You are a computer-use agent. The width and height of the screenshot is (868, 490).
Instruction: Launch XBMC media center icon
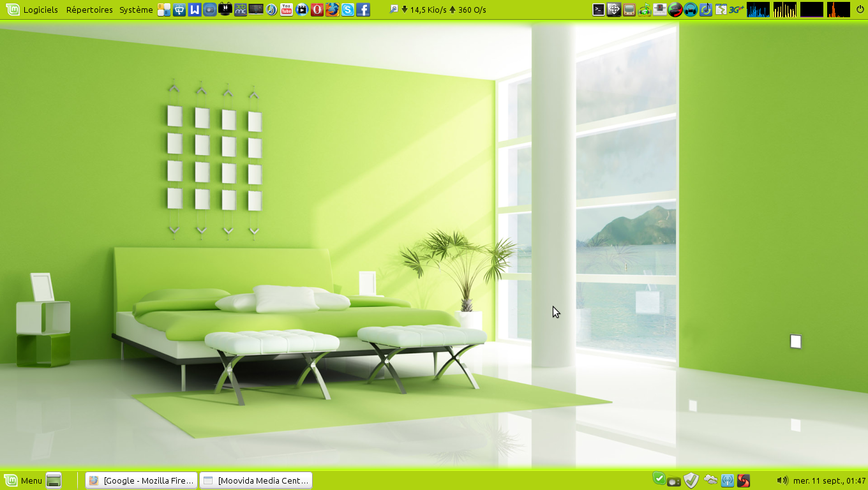(x=241, y=10)
